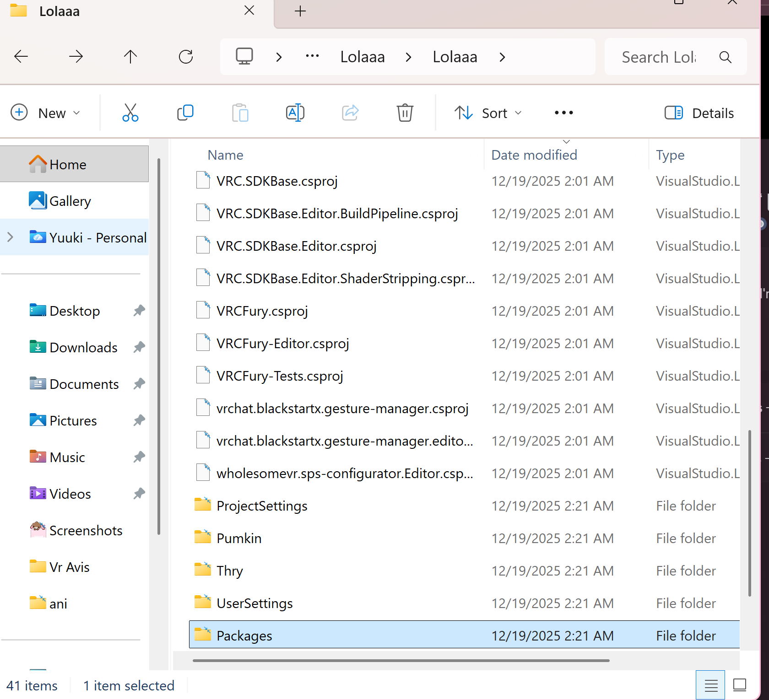Viewport: 769px width, 700px height.
Task: Expand chevron between the two Lolaaa breadcrumbs
Action: click(409, 57)
